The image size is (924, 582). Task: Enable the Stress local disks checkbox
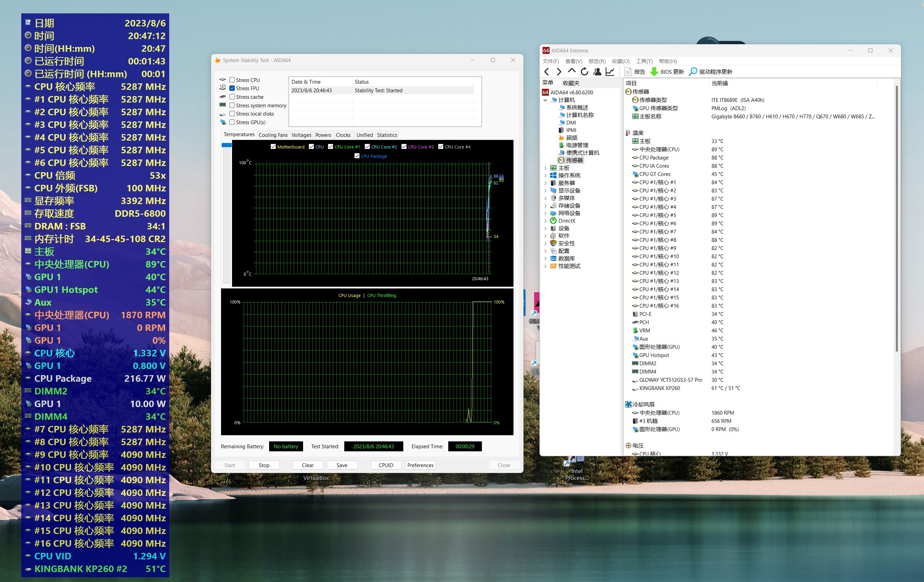(232, 114)
